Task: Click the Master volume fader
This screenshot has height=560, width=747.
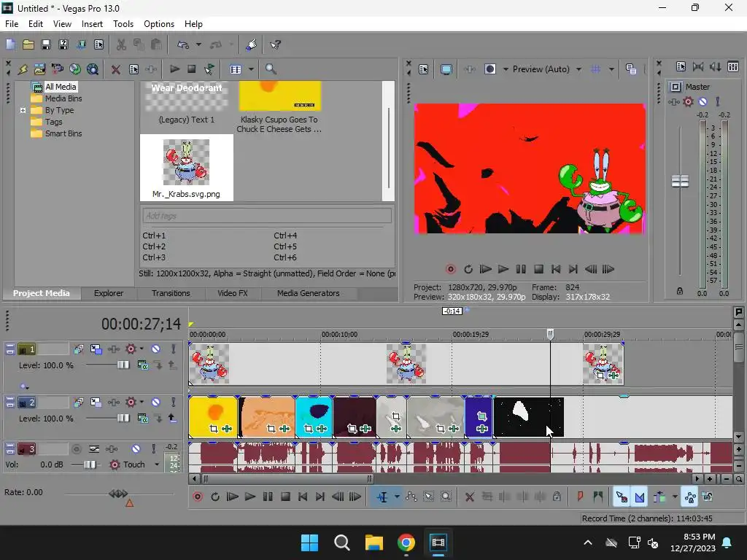Action: coord(680,181)
